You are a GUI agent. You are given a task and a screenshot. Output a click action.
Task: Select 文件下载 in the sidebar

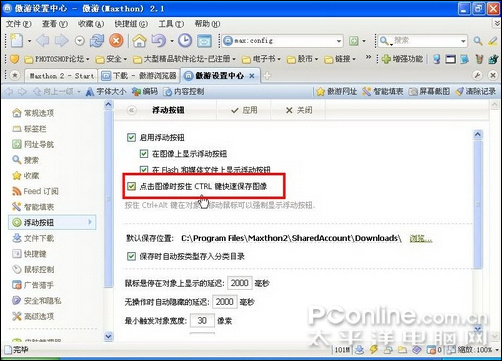tap(33, 238)
